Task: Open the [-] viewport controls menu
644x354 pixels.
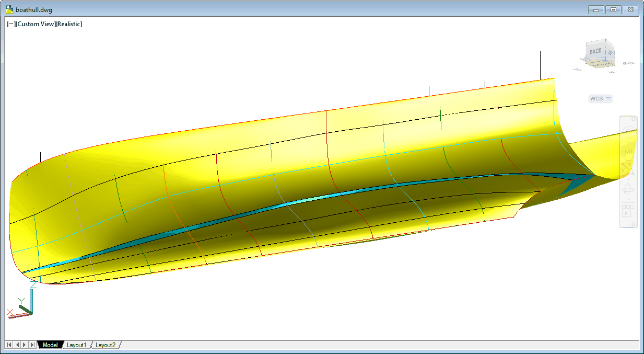Action: click(x=11, y=24)
